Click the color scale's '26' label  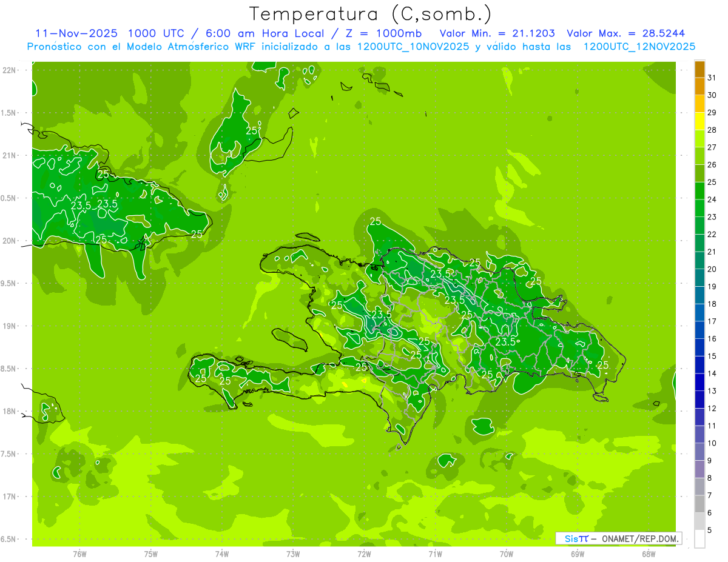pos(712,164)
